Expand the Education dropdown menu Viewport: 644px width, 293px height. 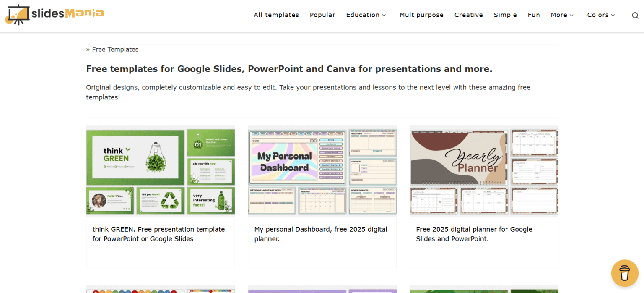(366, 15)
